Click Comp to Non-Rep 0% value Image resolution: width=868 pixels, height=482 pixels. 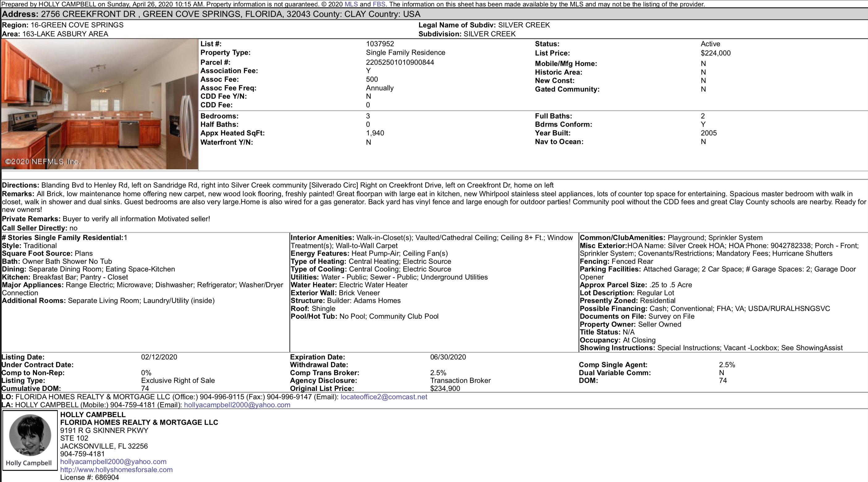click(146, 373)
